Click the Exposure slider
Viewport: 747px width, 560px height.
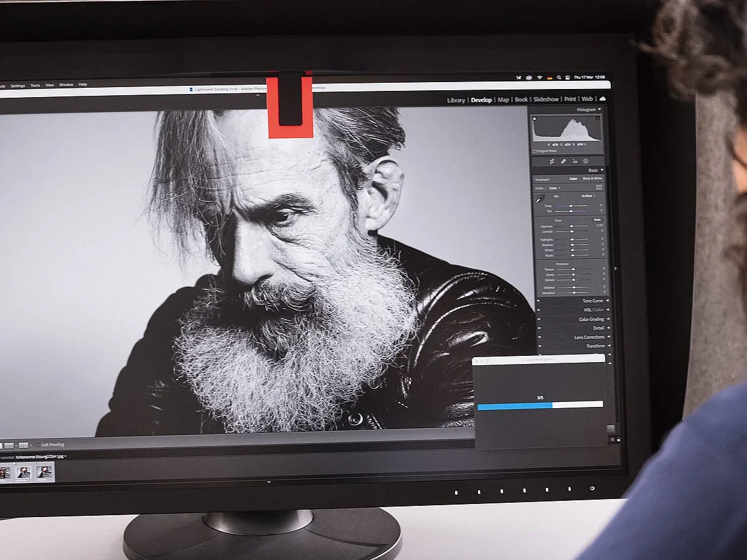coord(571,226)
